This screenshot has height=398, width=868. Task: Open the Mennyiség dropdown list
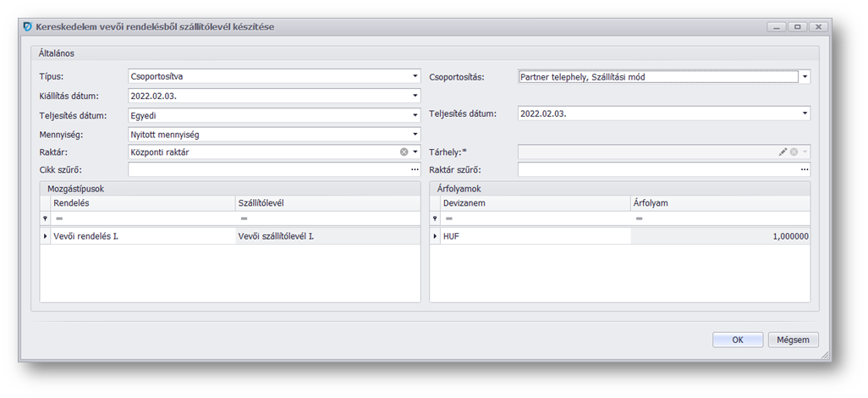point(415,134)
